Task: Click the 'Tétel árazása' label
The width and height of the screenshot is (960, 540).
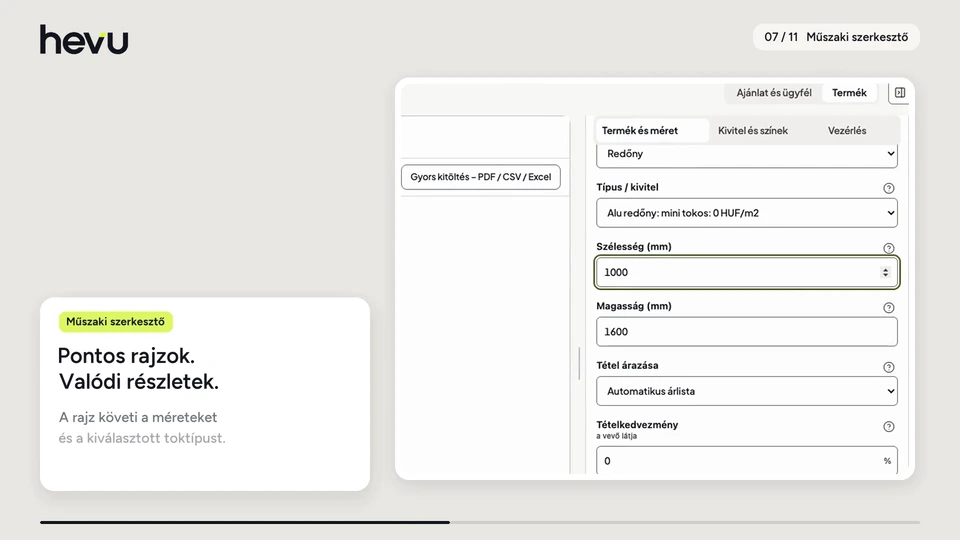Action: coord(627,365)
